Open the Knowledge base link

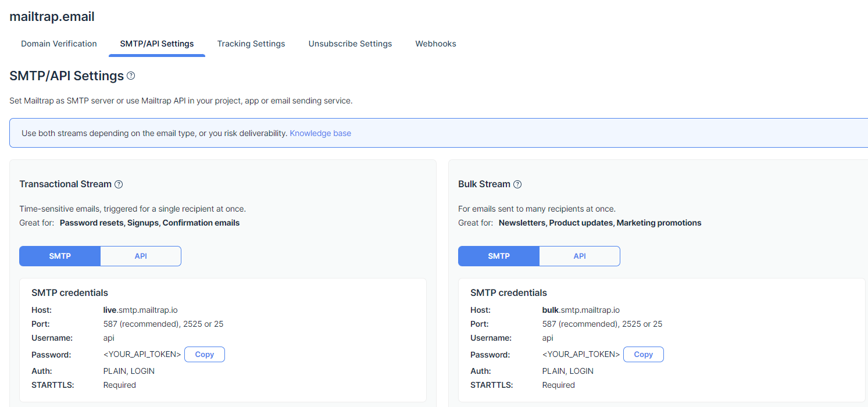pyautogui.click(x=320, y=133)
